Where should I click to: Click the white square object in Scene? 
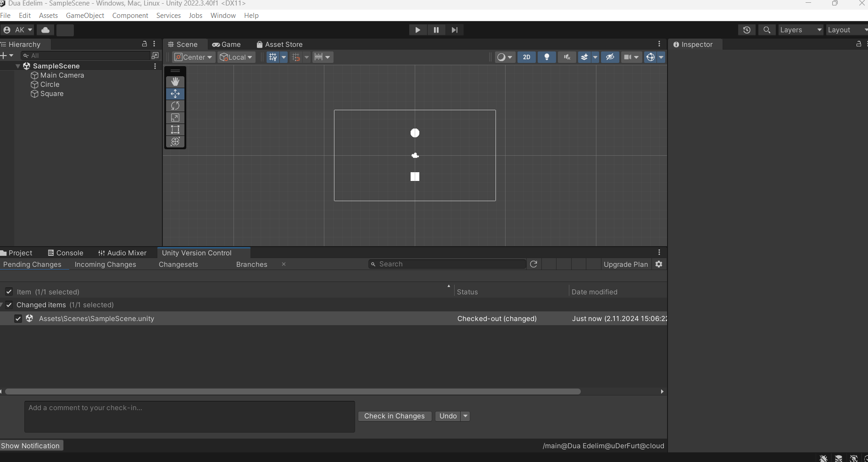415,176
